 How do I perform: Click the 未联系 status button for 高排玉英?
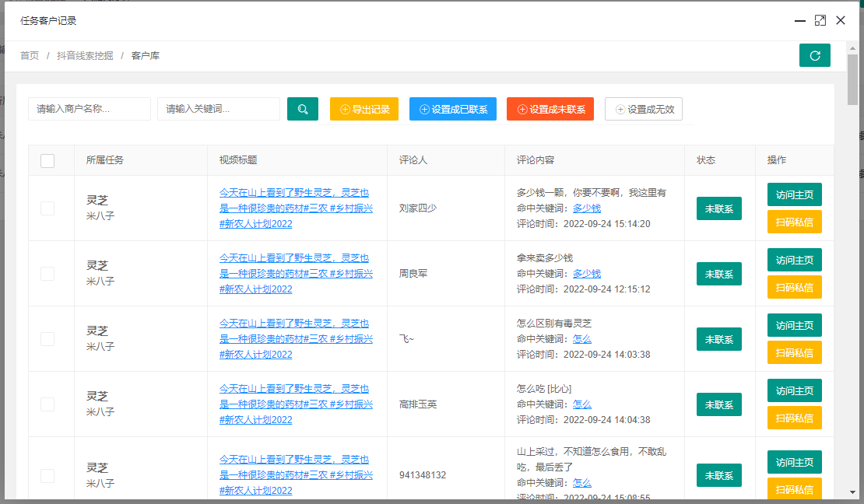718,404
